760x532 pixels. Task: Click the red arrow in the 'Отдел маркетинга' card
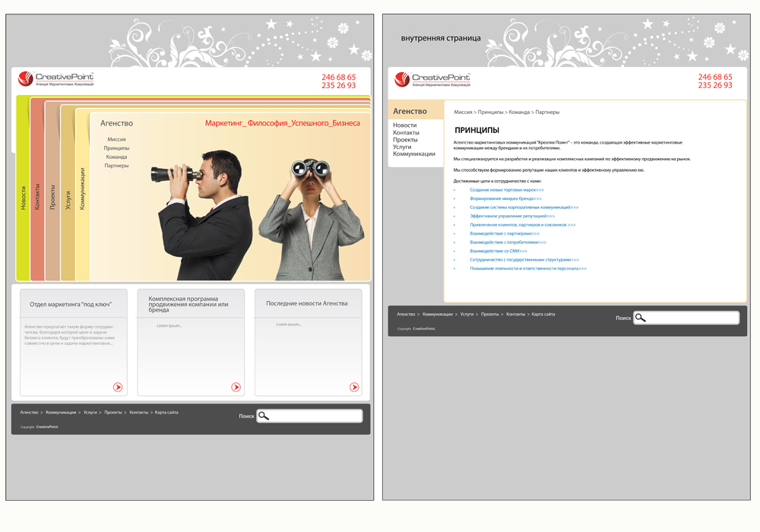coord(118,387)
